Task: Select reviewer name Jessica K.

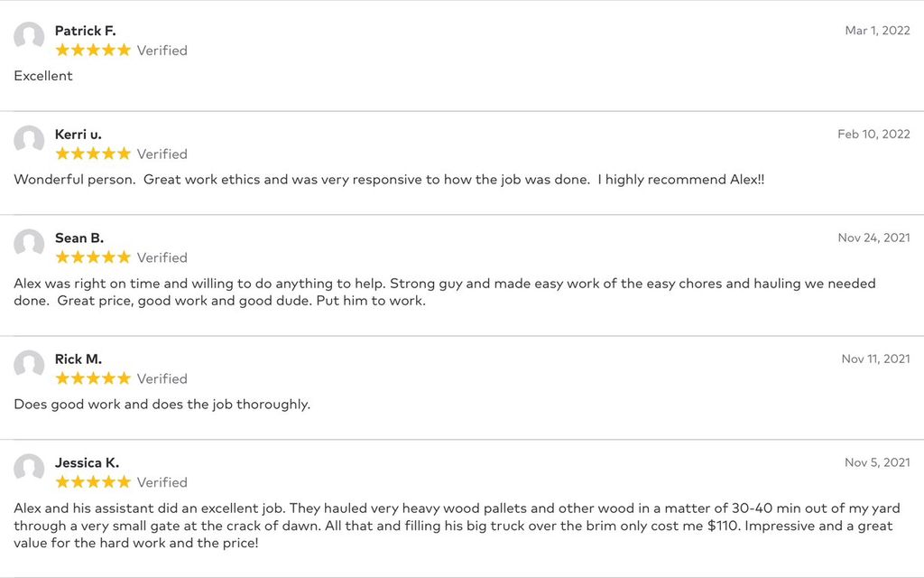Action: [x=88, y=463]
